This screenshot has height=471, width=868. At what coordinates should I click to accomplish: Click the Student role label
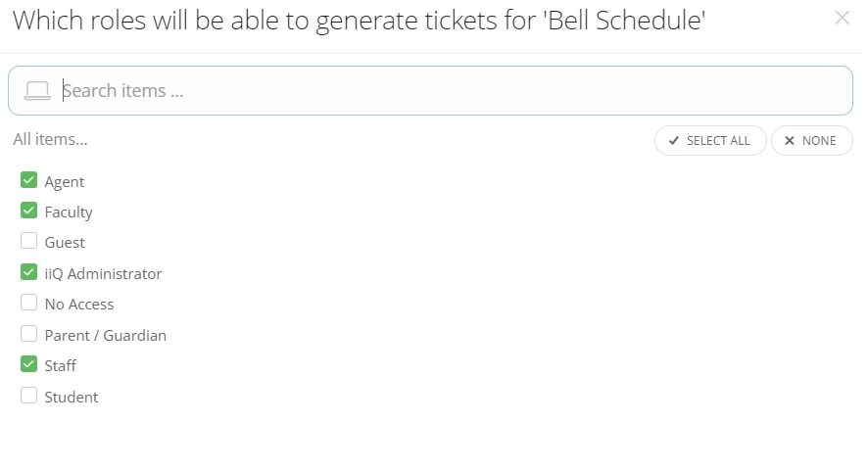point(72,398)
